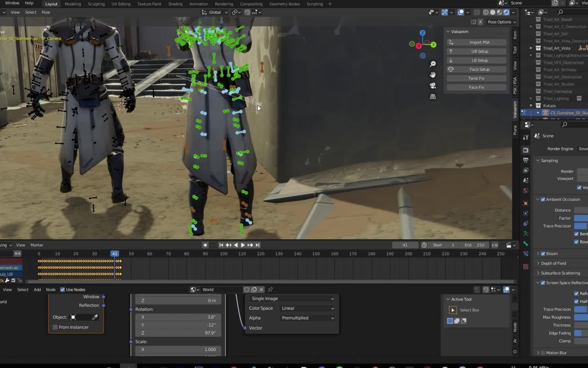The height and width of the screenshot is (368, 588).
Task: Click the Face Fix button
Action: (x=476, y=87)
